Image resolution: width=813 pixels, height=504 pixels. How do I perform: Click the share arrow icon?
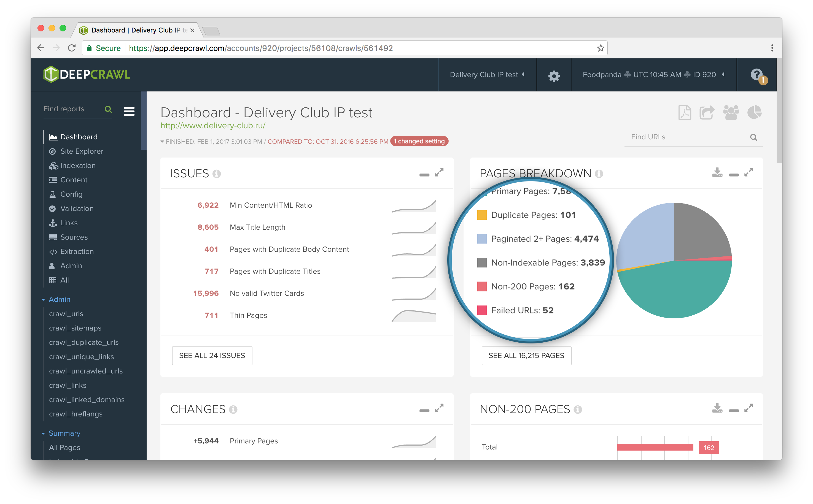tap(707, 112)
